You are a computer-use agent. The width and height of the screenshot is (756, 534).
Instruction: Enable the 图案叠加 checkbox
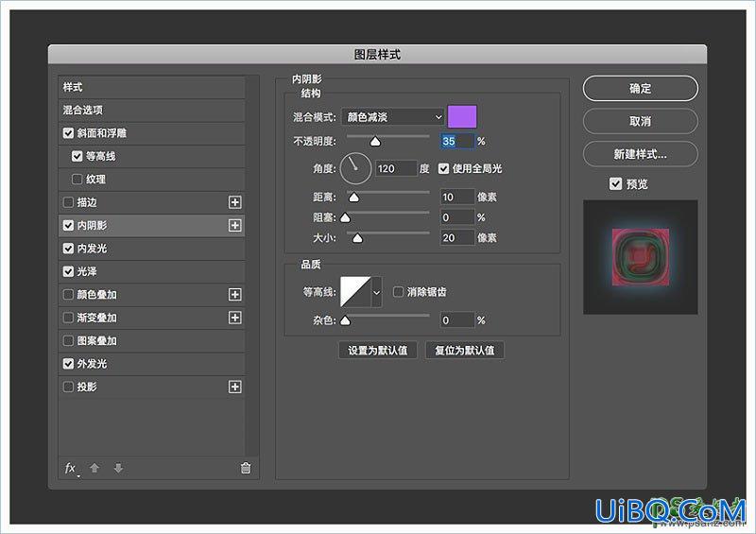(68, 340)
